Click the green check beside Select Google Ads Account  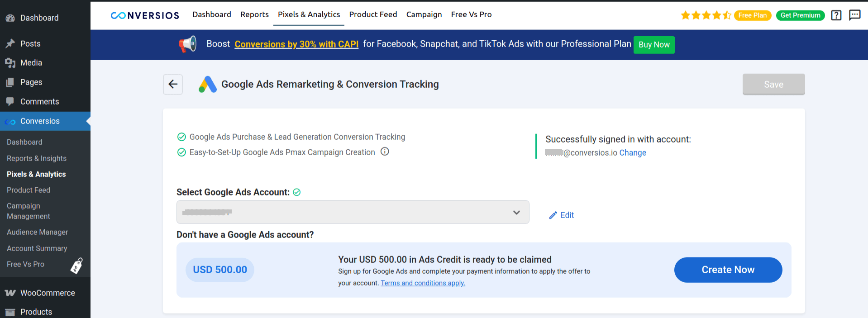[x=297, y=192]
